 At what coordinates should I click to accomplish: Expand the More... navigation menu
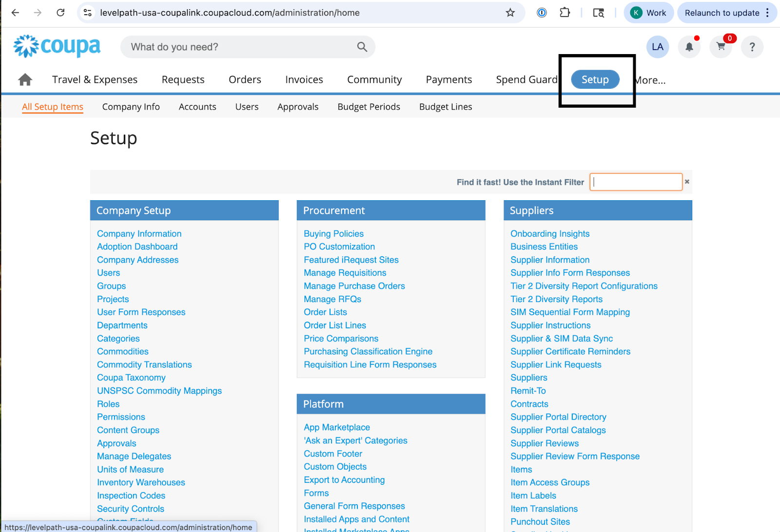[x=651, y=80]
